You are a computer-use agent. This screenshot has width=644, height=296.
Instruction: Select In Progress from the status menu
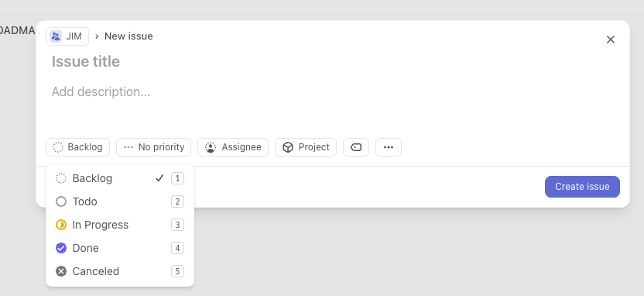[120, 225]
